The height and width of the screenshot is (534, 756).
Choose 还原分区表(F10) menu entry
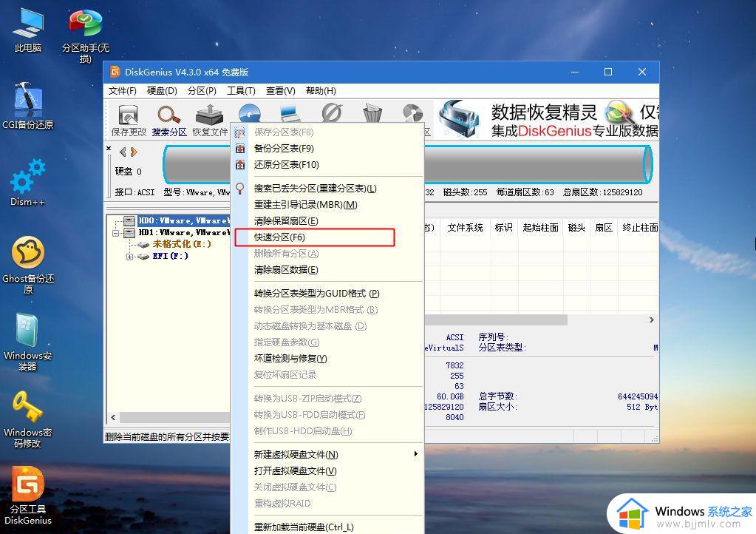(x=328, y=165)
